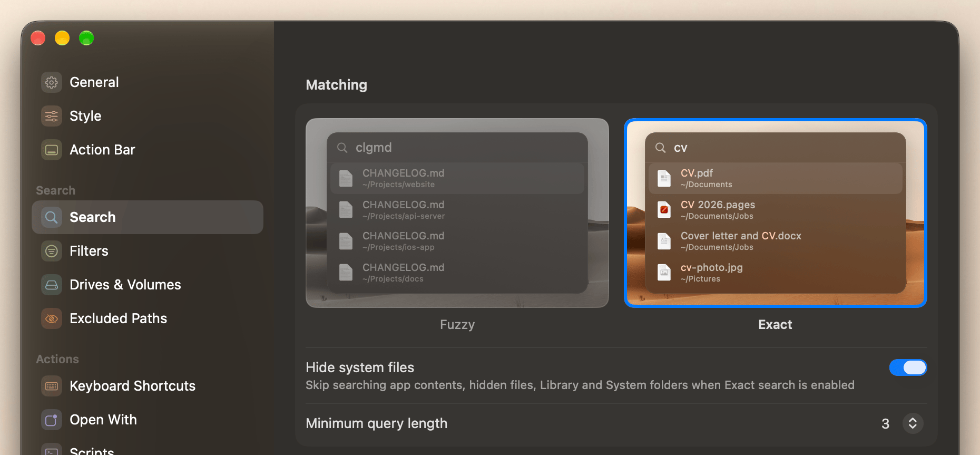980x455 pixels.
Task: Click the Action Bar icon
Action: pyautogui.click(x=52, y=150)
